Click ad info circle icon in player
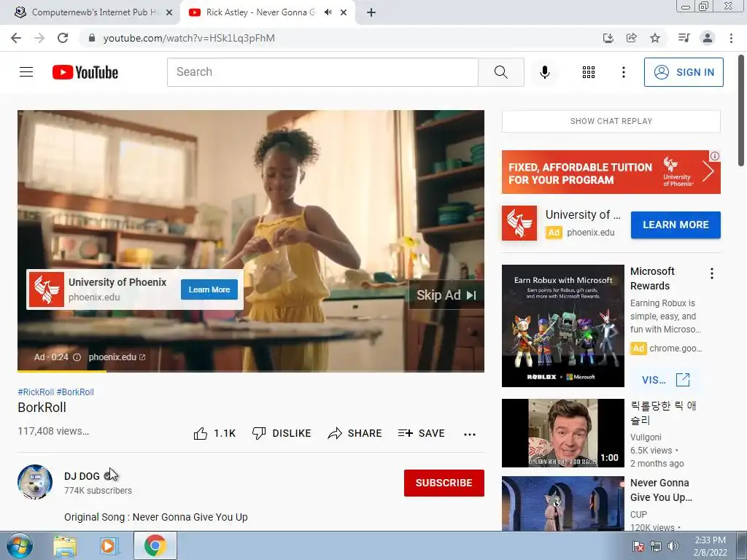 pos(77,357)
